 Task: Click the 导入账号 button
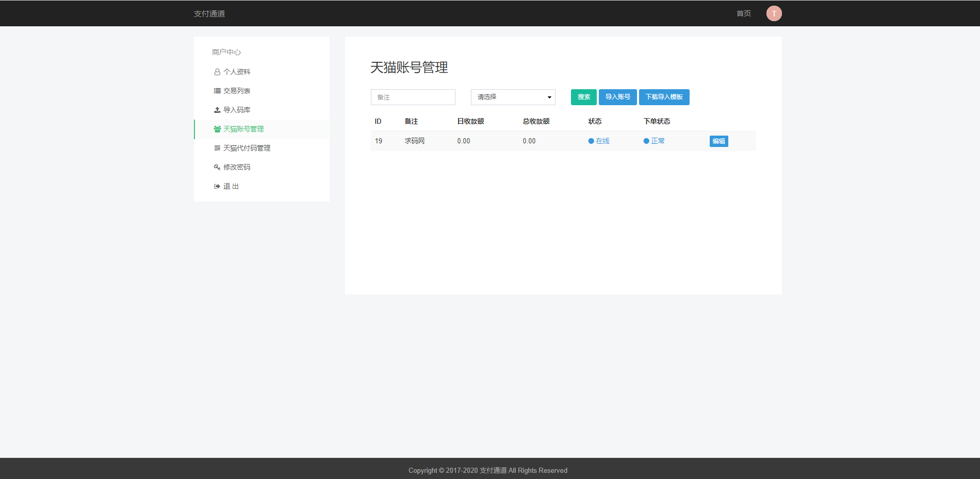point(618,97)
